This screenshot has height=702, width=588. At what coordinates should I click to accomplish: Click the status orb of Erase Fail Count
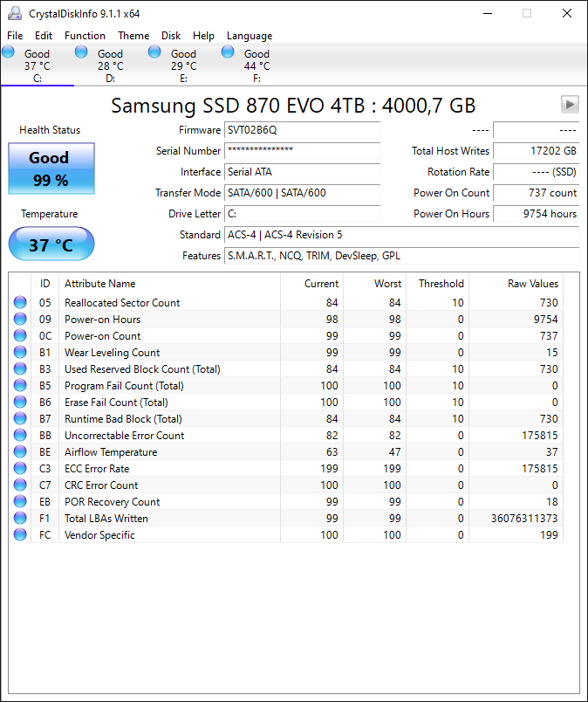(20, 402)
